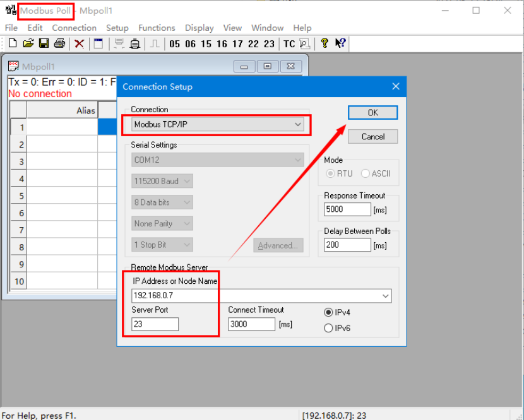Select the RTU mode radio button
The width and height of the screenshot is (524, 420).
coord(330,173)
